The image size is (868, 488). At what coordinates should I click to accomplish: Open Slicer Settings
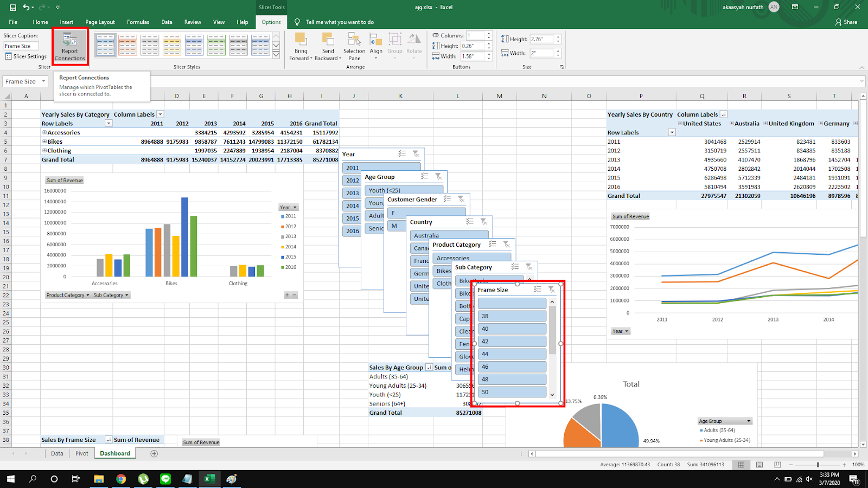[26, 56]
